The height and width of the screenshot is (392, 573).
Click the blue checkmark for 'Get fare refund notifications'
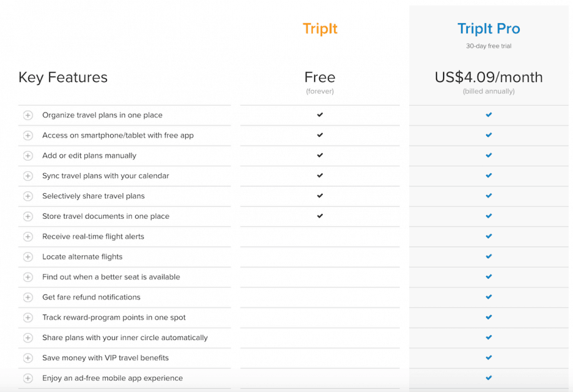[x=489, y=297]
